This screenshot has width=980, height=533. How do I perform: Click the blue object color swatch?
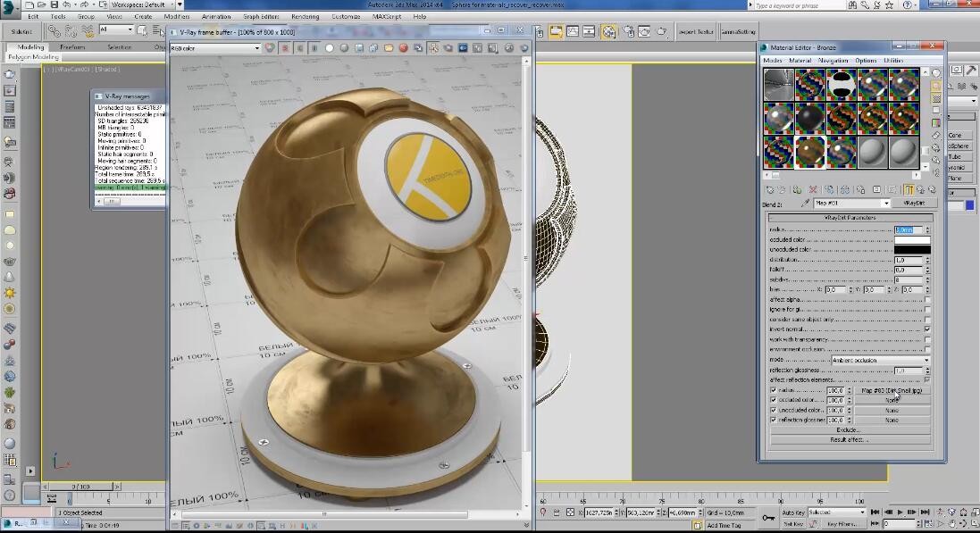pos(970,205)
